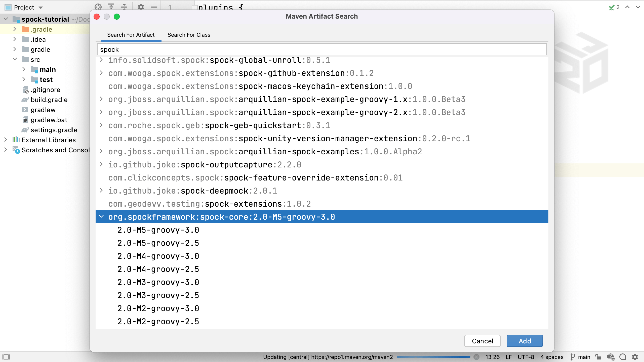Switch to the Search For Class tab
The image size is (644, 362).
pos(189,35)
